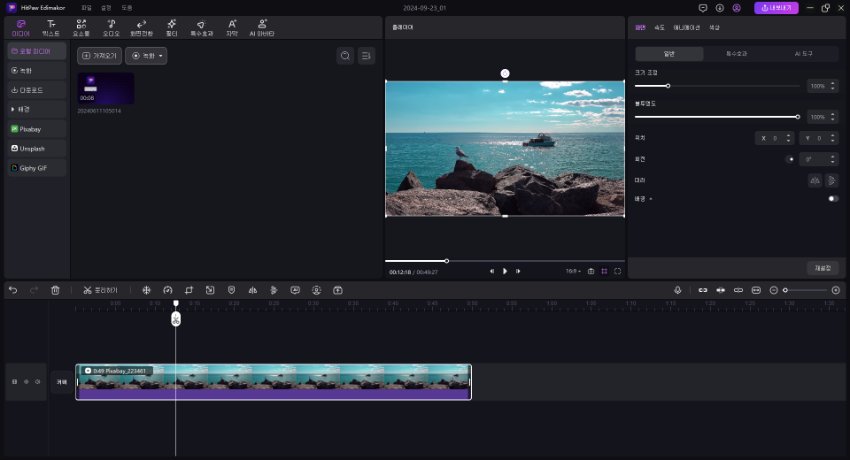Click the microphone voiceover icon
850x460 pixels.
click(678, 290)
